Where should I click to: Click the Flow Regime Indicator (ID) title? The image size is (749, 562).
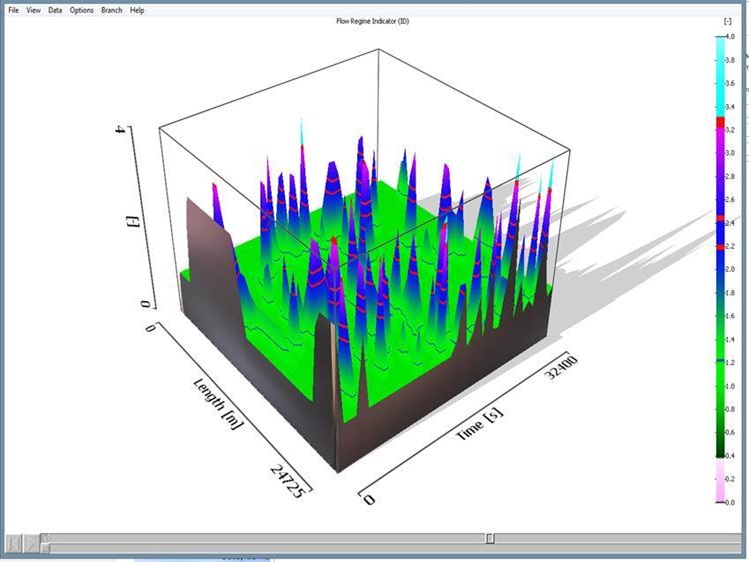375,21
